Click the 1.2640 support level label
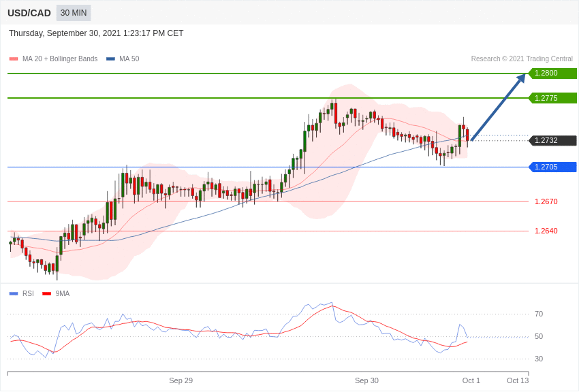This screenshot has height=392, width=579. pos(546,231)
